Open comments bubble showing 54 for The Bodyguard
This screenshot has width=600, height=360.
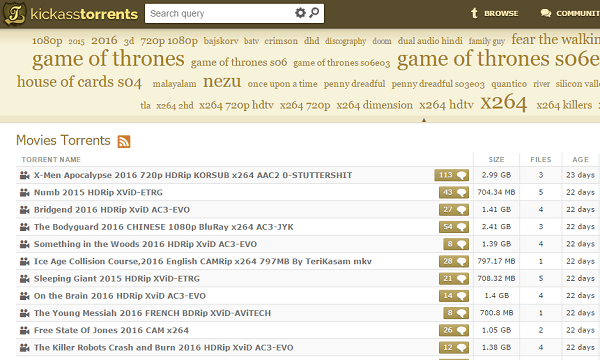click(x=454, y=227)
